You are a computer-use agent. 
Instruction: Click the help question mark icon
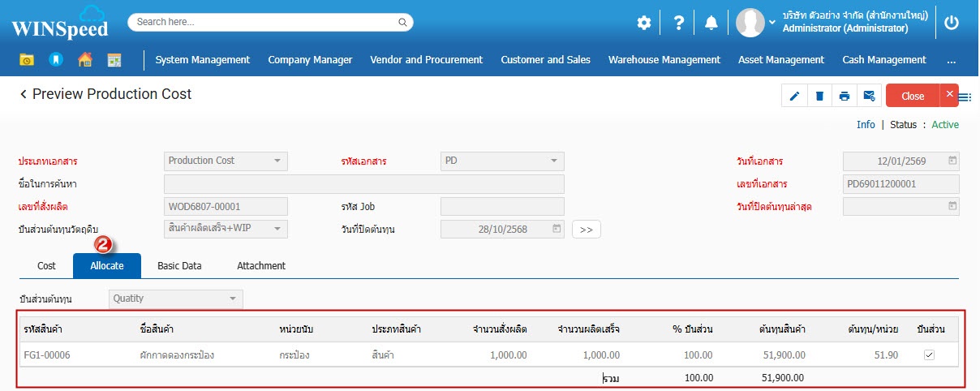coord(679,23)
